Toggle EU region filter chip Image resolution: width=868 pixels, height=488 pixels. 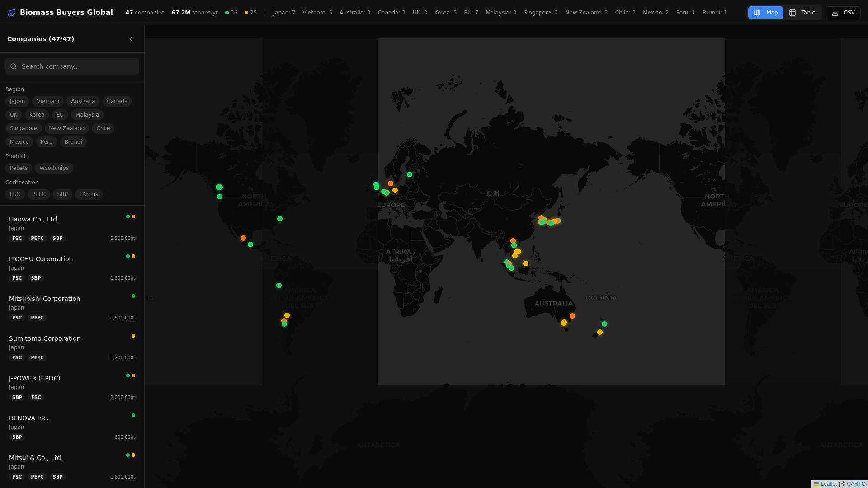(60, 115)
